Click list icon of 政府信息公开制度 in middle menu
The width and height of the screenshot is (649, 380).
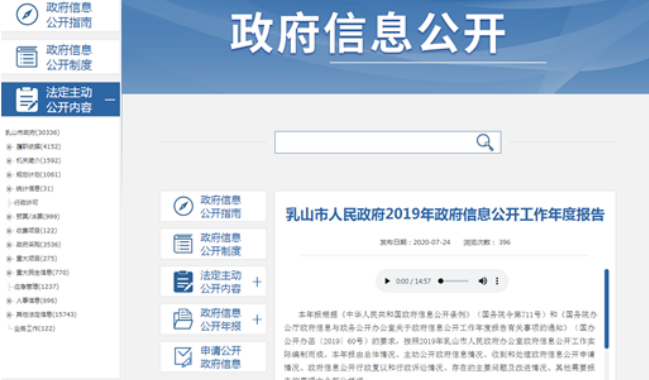[183, 244]
